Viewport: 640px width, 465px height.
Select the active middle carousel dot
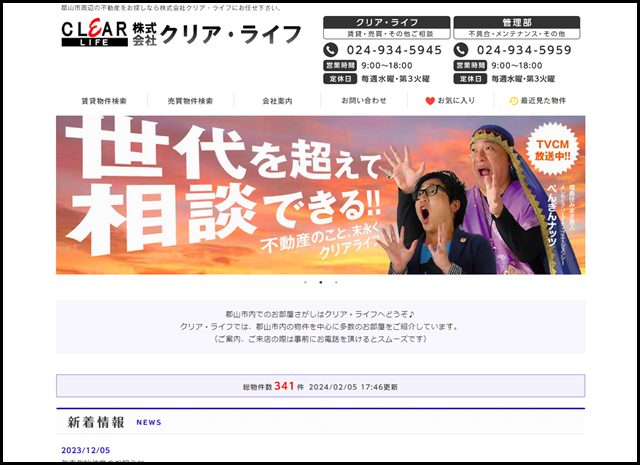pyautogui.click(x=321, y=282)
